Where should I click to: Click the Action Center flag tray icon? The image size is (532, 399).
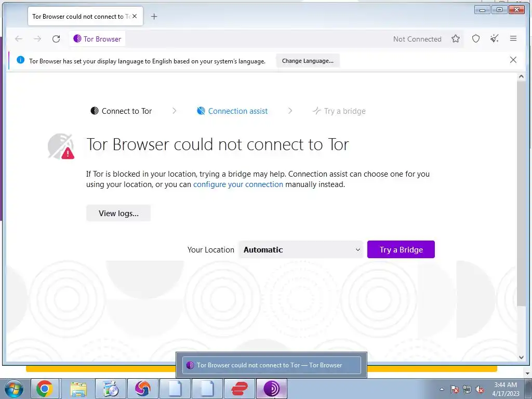coord(455,389)
